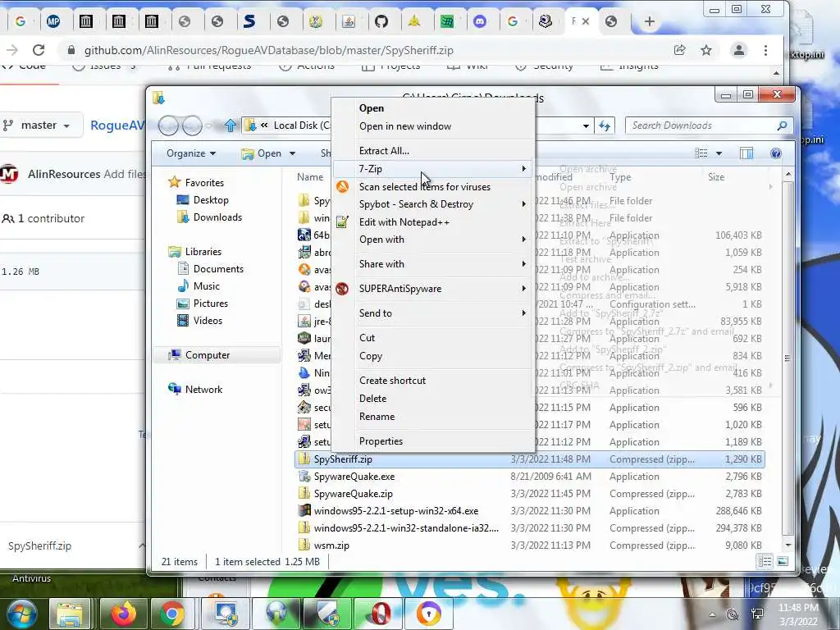Screen dimensions: 840x630
Task: Sort by the Size column header
Action: pyautogui.click(x=716, y=177)
